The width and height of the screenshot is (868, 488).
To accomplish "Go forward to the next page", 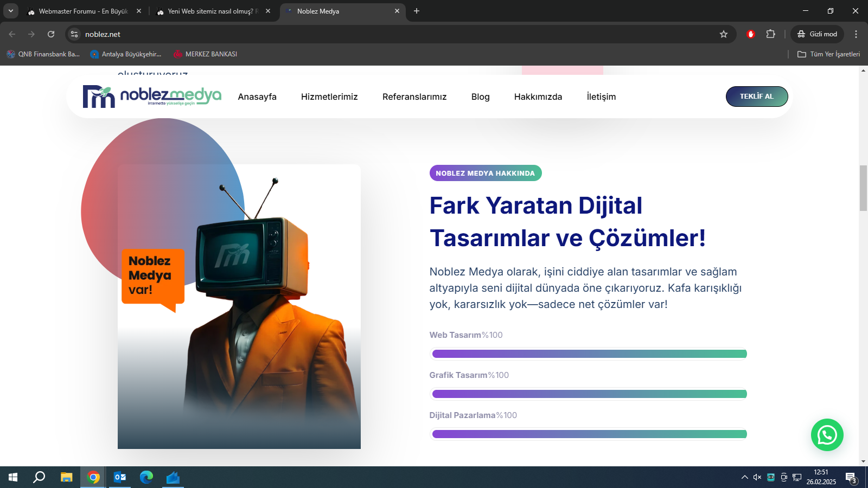I will (x=31, y=34).
